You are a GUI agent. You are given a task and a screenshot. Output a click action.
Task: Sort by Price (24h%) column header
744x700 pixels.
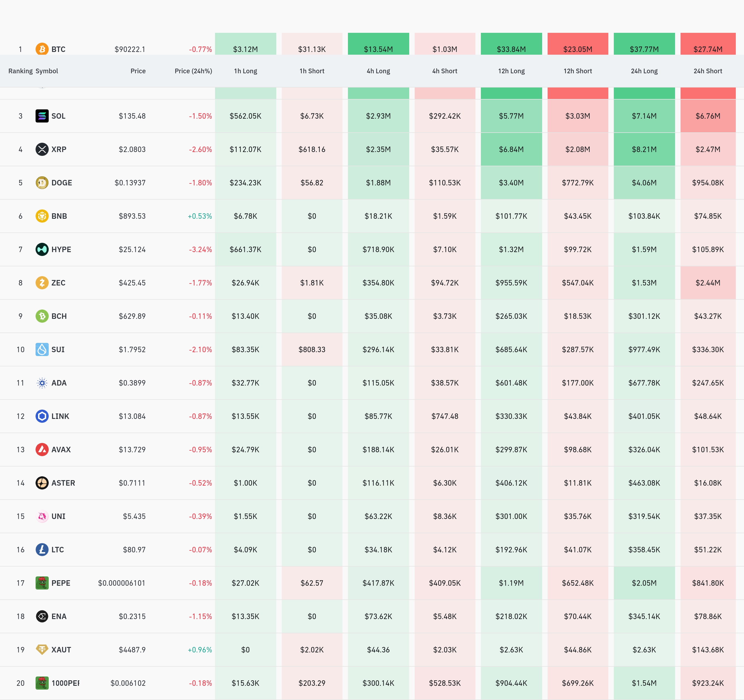tap(193, 71)
